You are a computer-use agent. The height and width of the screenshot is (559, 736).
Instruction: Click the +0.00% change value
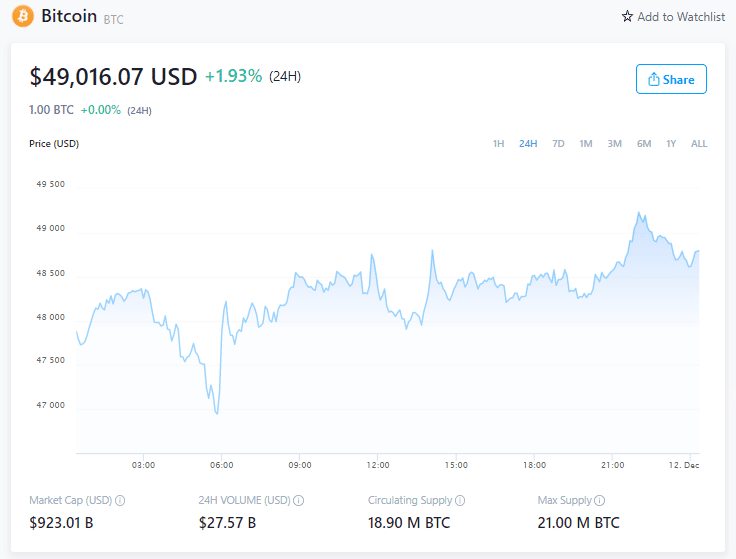pos(100,110)
